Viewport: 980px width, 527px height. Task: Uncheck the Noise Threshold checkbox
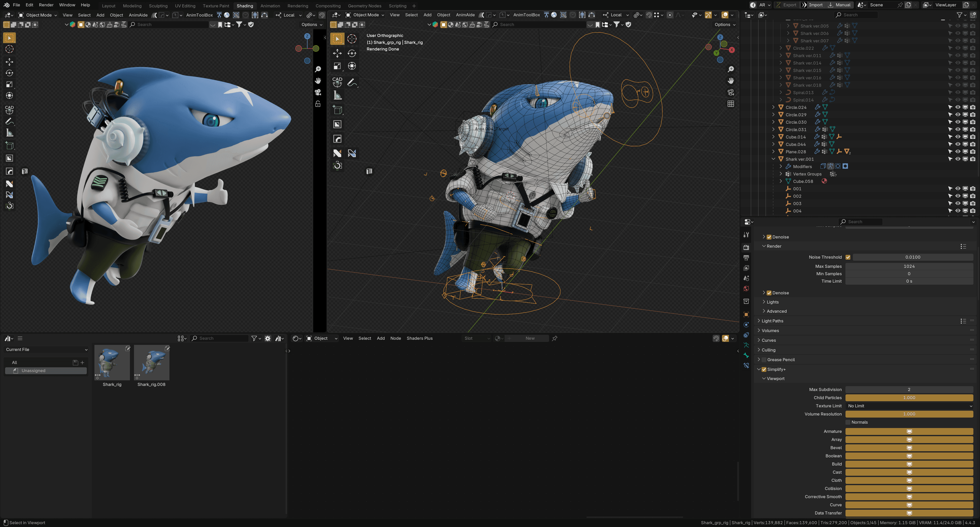[848, 257]
